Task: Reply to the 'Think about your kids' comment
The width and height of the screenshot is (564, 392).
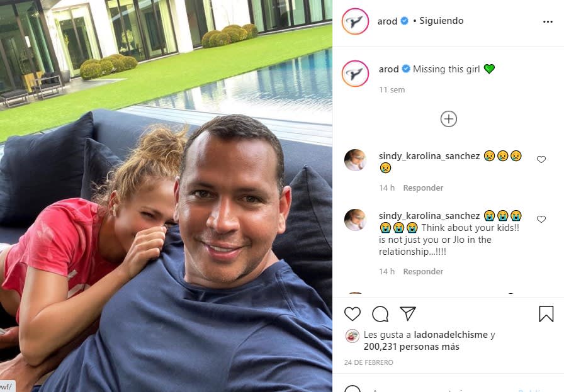Action: (423, 272)
